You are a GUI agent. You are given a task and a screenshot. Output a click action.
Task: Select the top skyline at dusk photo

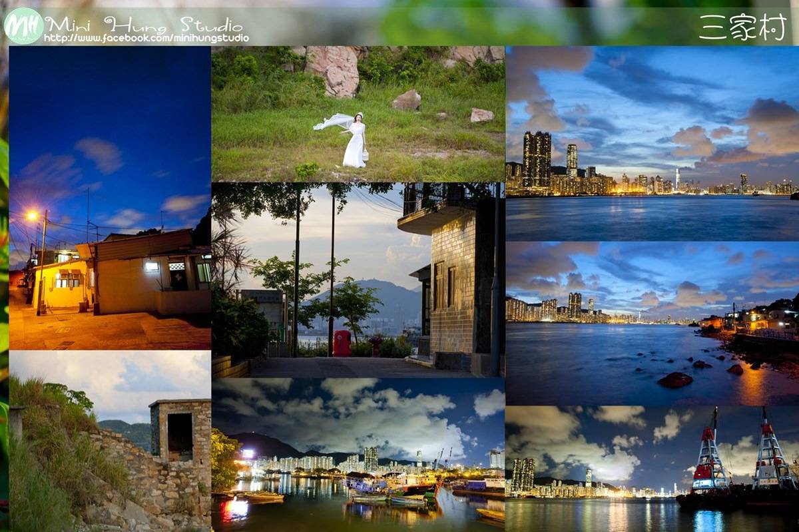pos(653,143)
